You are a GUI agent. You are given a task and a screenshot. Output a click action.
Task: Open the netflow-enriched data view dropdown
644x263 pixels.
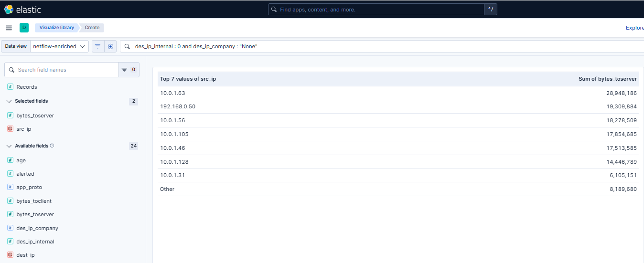[59, 46]
